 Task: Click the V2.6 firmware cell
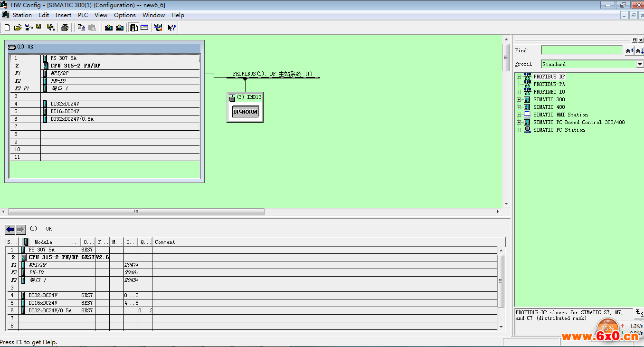click(x=102, y=257)
